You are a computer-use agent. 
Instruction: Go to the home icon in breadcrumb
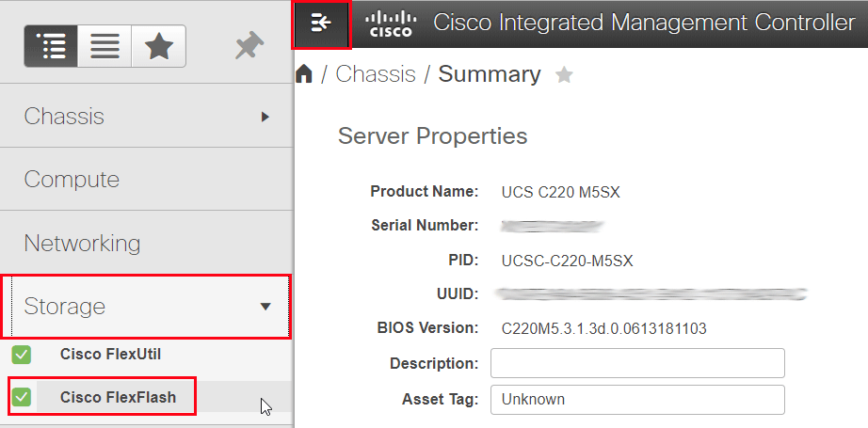click(x=304, y=73)
